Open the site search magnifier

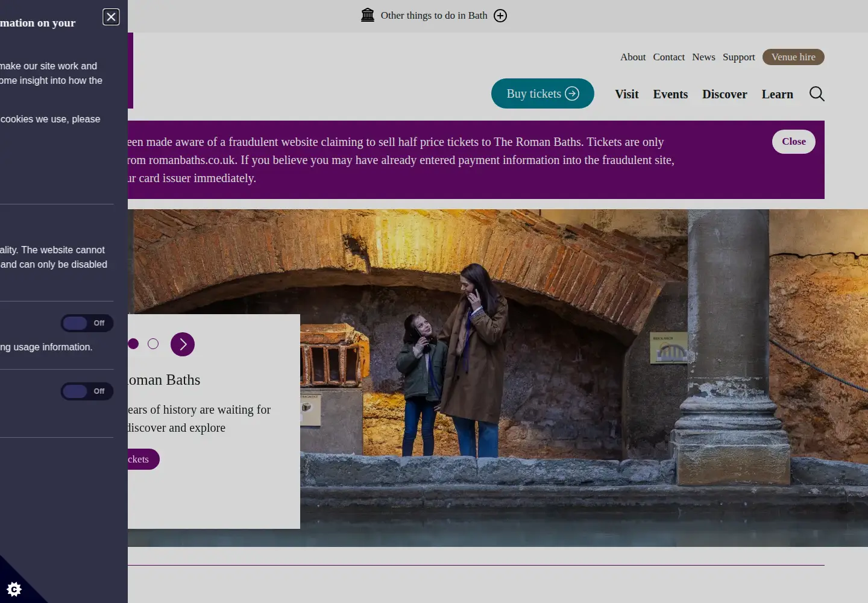point(817,93)
